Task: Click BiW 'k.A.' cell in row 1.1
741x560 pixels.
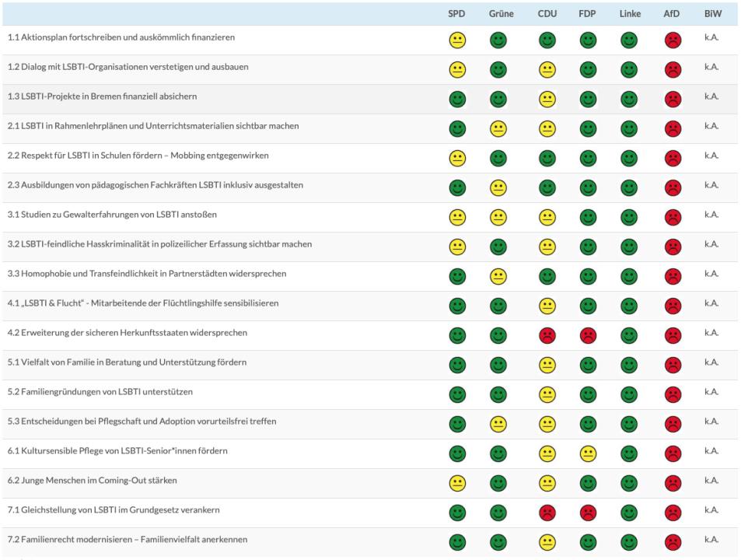Action: tap(711, 37)
